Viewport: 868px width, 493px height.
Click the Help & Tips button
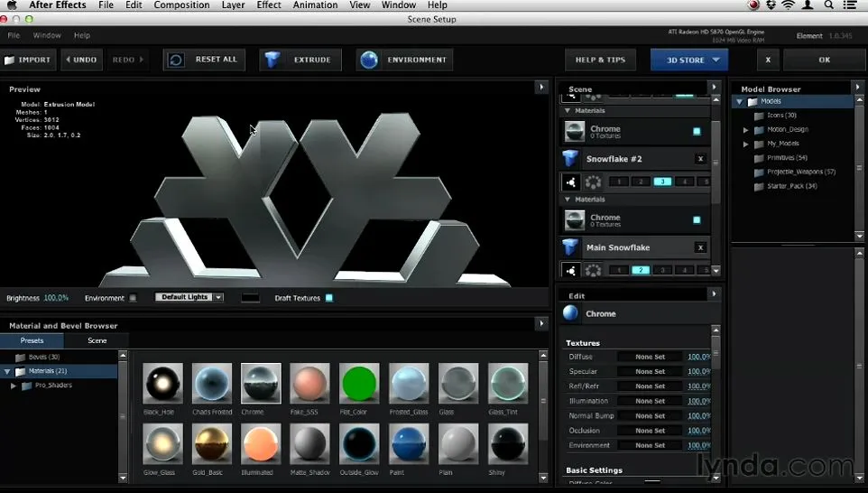pos(600,60)
